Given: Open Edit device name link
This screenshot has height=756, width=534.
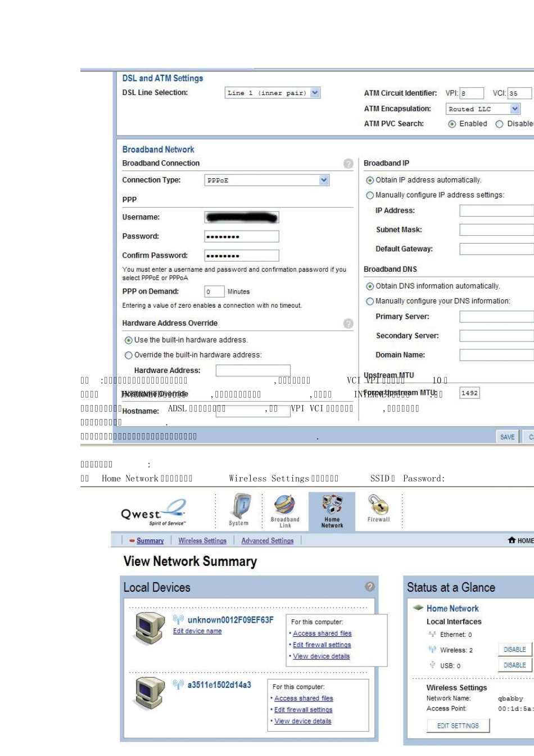Looking at the screenshot, I should [197, 631].
